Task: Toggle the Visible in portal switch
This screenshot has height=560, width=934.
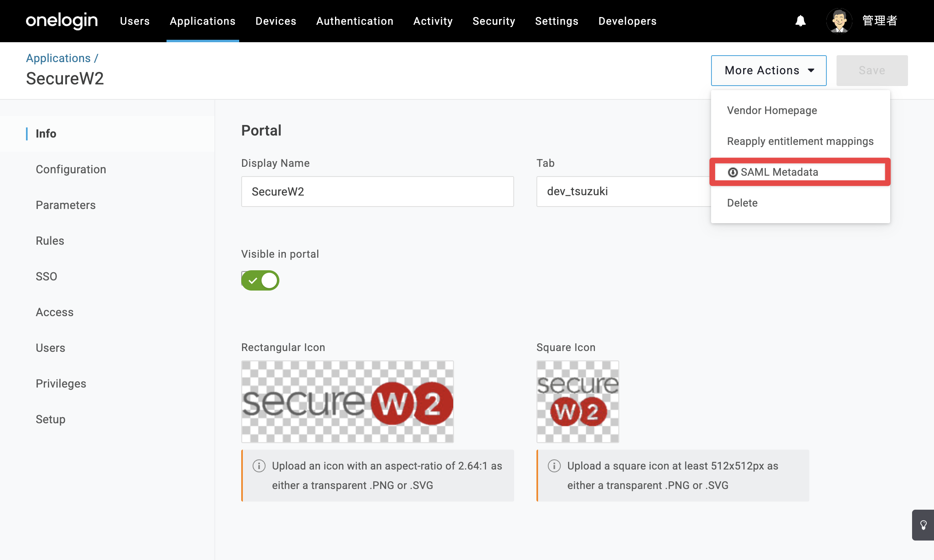Action: click(260, 280)
